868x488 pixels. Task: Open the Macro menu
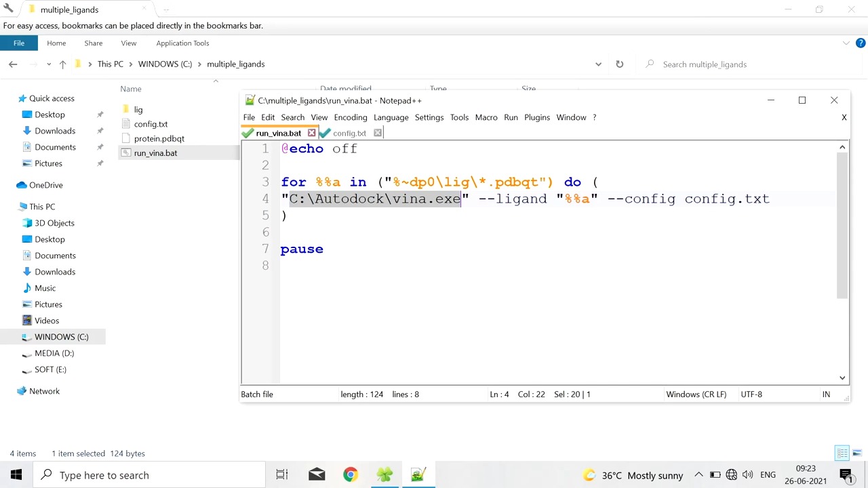(x=486, y=117)
